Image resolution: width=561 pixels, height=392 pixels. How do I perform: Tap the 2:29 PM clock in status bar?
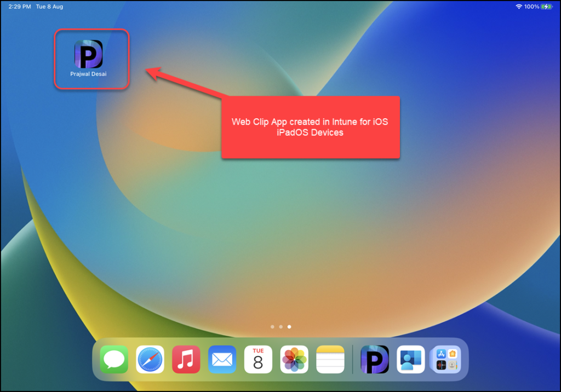point(20,7)
